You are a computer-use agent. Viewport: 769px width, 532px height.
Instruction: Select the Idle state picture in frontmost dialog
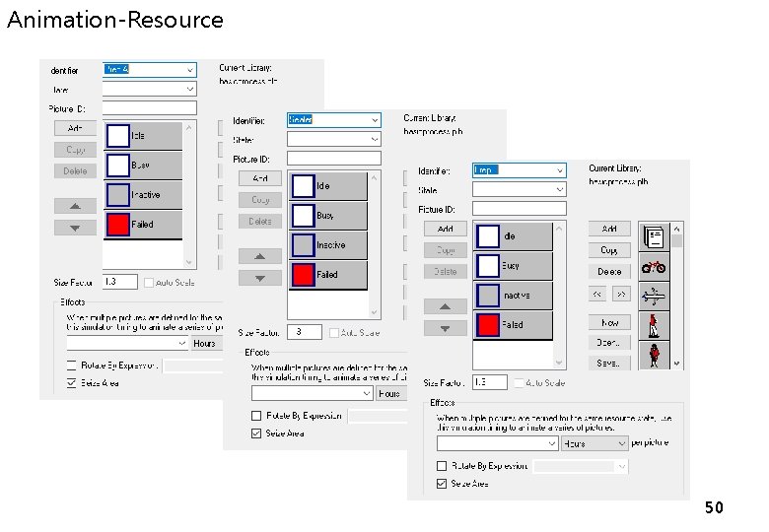(513, 236)
